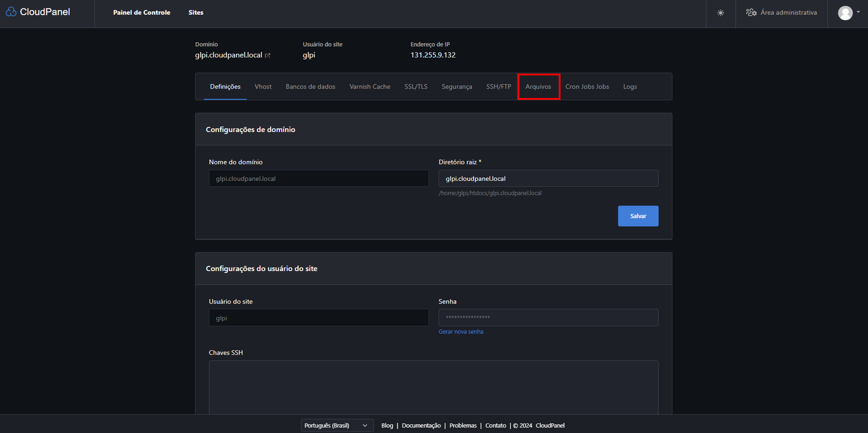868x433 pixels.
Task: Click the external link icon beside domain
Action: [x=267, y=55]
